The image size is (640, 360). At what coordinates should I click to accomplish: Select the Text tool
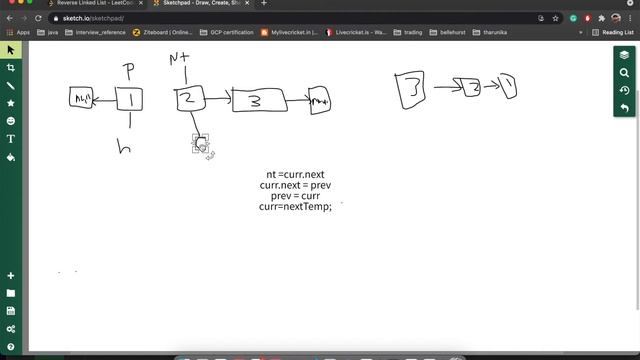[11, 139]
